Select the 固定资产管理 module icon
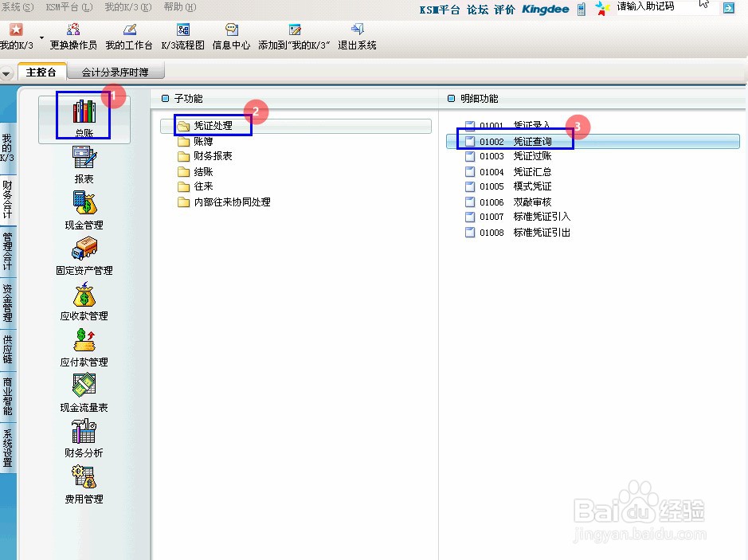 84,257
